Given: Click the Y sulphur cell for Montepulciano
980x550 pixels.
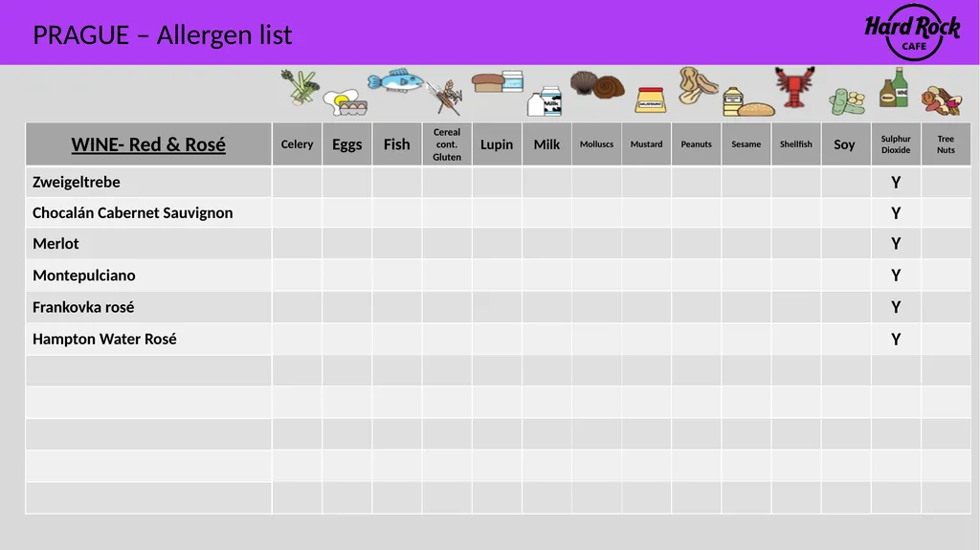Looking at the screenshot, I should (x=896, y=275).
